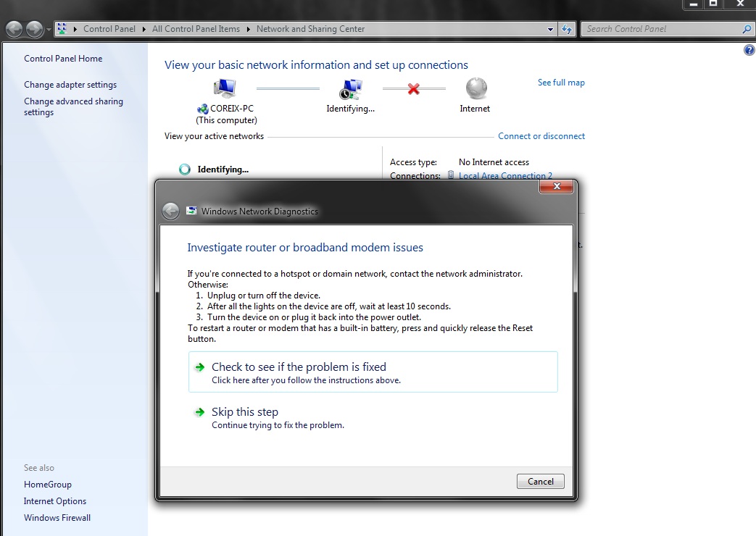Close the Windows Network Diagnostics dialog
The image size is (756, 536).
[557, 186]
